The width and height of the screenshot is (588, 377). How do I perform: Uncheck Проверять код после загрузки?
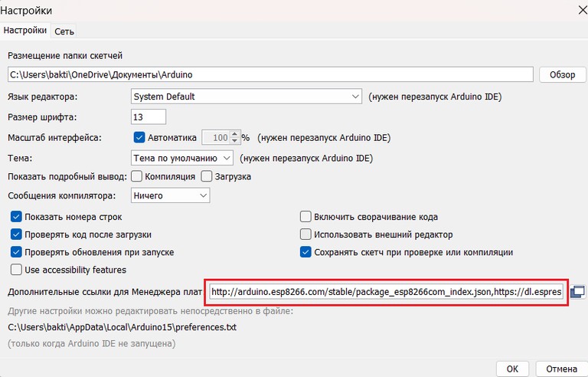click(x=16, y=234)
